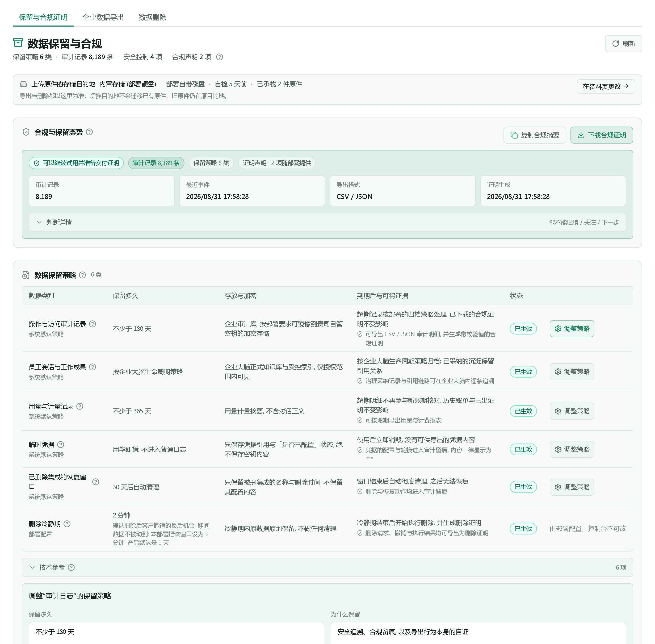
Task: Click help icon next to 技术参考
Action: click(71, 567)
